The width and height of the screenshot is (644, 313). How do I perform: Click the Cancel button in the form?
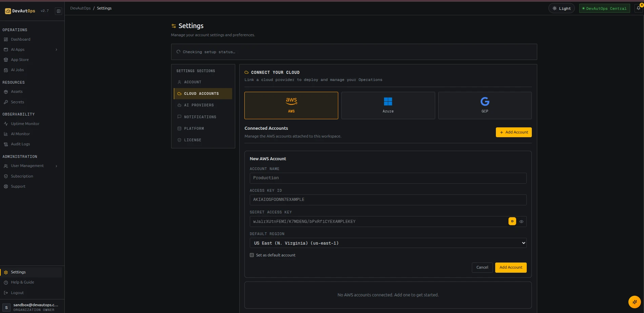click(482, 268)
